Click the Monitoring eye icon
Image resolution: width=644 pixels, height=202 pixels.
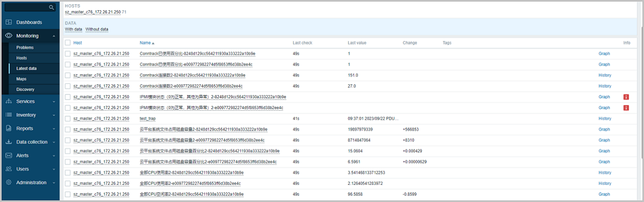[9, 36]
